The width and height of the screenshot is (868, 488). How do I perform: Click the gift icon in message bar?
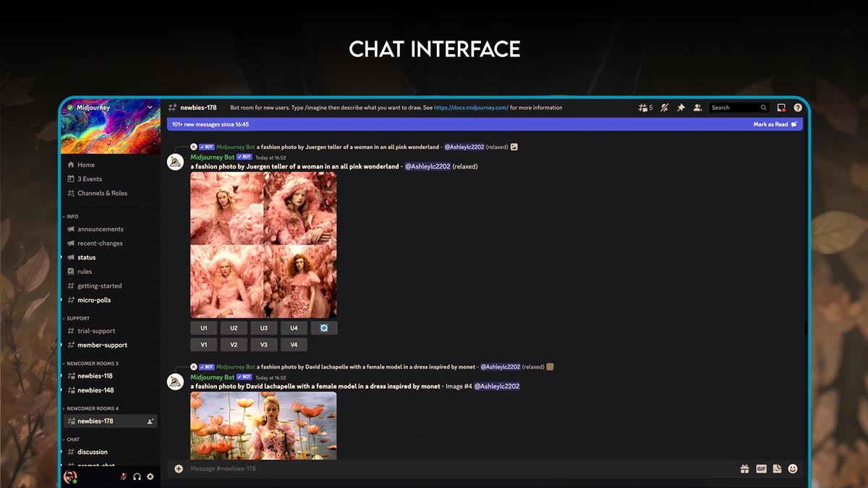pos(744,468)
